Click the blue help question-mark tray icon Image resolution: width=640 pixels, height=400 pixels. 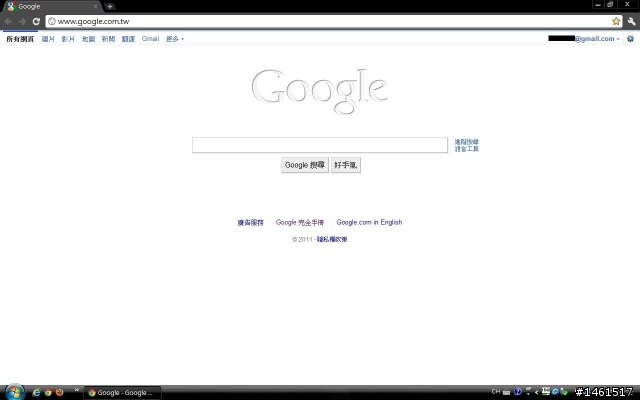point(518,392)
